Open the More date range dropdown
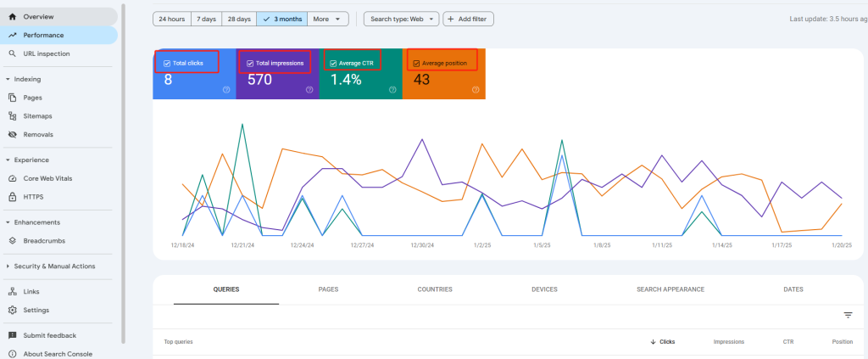The height and width of the screenshot is (359, 868). point(330,19)
